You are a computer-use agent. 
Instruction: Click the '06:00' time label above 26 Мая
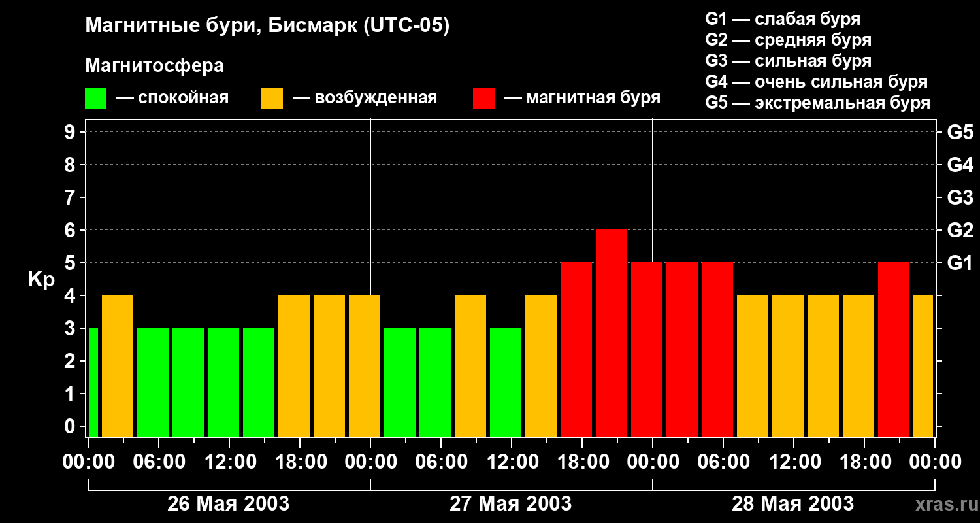click(x=158, y=462)
